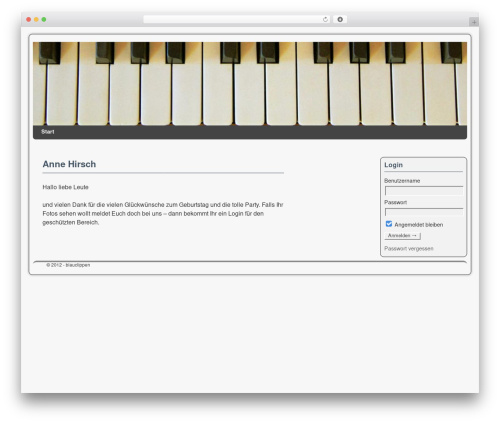Click the Benutzername label
Viewport: 500px width, 423px height.
tap(402, 181)
